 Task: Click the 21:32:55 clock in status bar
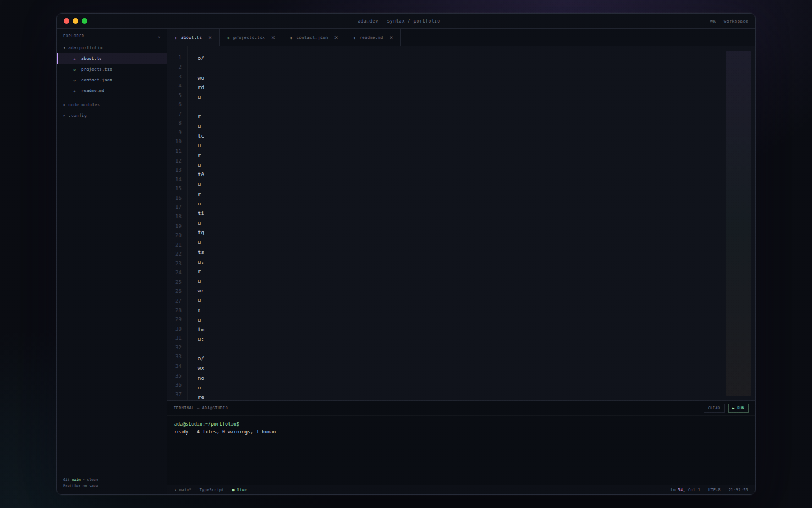(738, 490)
